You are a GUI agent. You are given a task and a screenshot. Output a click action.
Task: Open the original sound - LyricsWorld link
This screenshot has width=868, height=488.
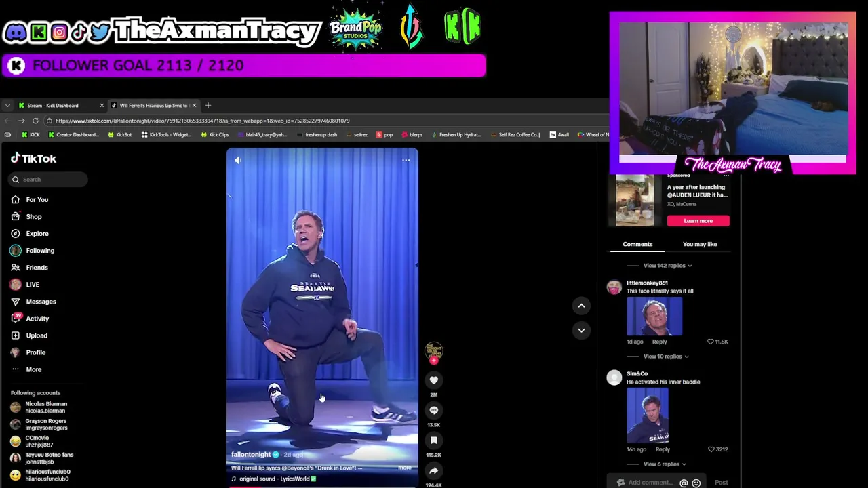(274, 479)
